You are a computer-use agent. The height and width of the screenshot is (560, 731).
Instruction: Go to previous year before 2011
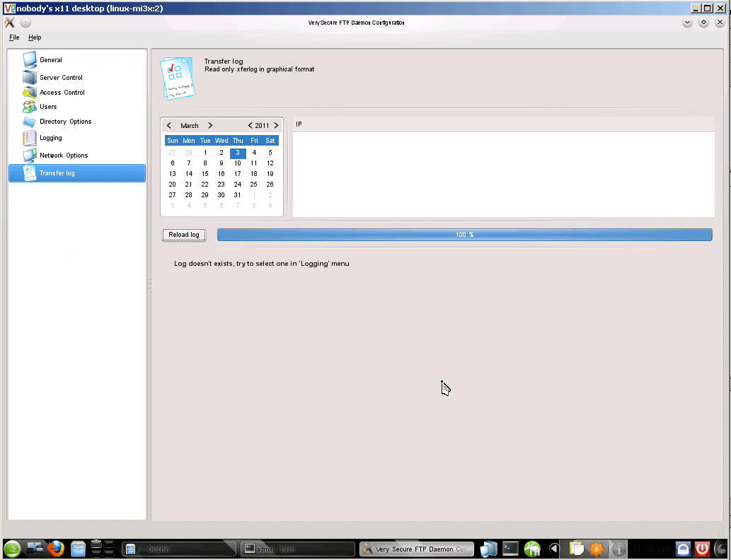pyautogui.click(x=250, y=125)
